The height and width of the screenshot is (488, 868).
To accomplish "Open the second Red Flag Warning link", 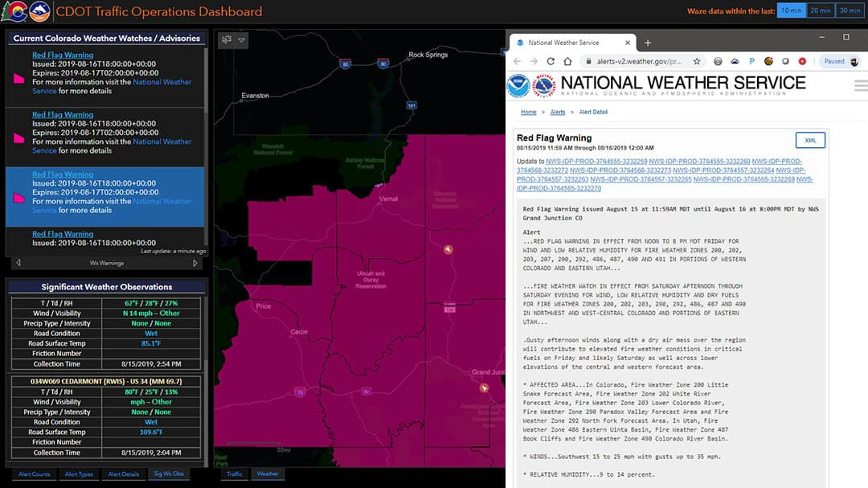I will pos(63,115).
